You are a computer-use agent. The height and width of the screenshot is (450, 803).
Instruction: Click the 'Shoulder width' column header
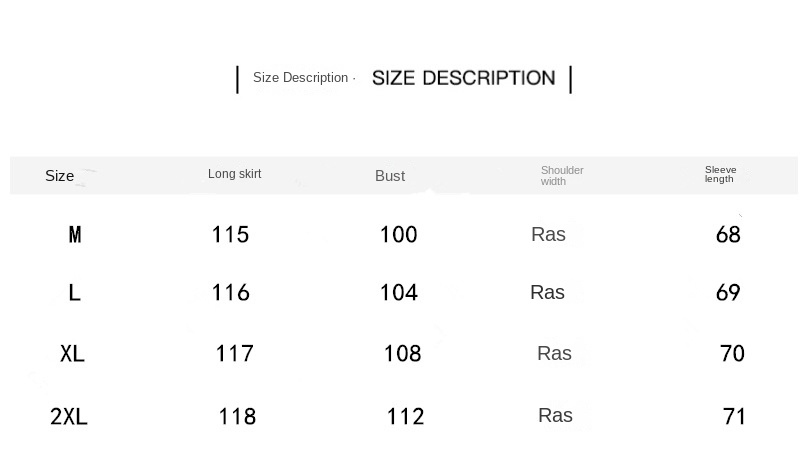562,176
